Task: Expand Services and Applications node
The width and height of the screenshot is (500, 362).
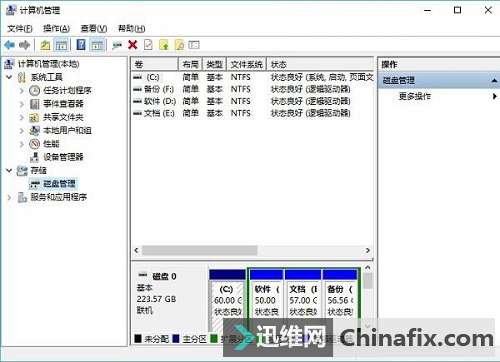Action: pyautogui.click(x=9, y=197)
